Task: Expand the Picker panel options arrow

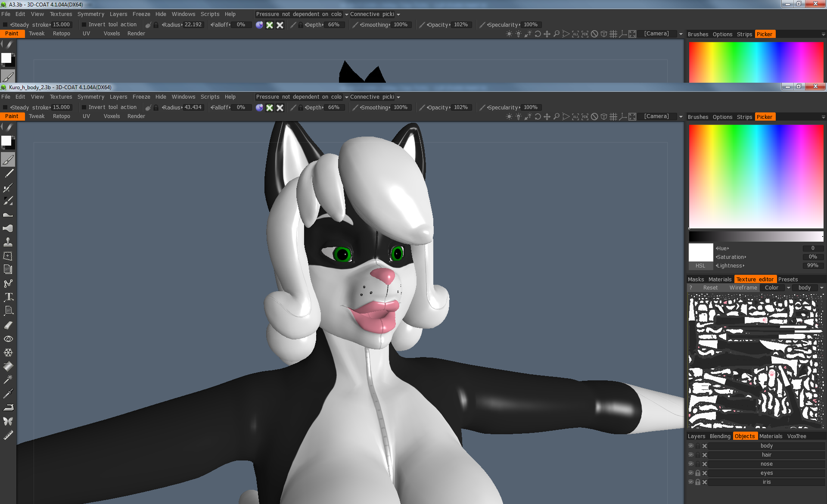Action: coord(823,117)
